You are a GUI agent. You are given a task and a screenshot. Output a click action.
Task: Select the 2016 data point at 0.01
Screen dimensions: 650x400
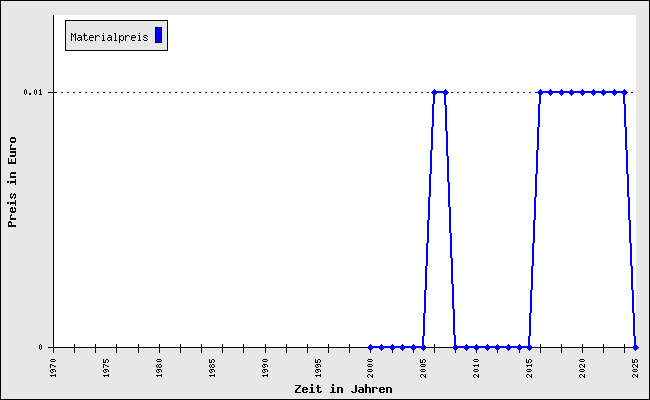(540, 92)
